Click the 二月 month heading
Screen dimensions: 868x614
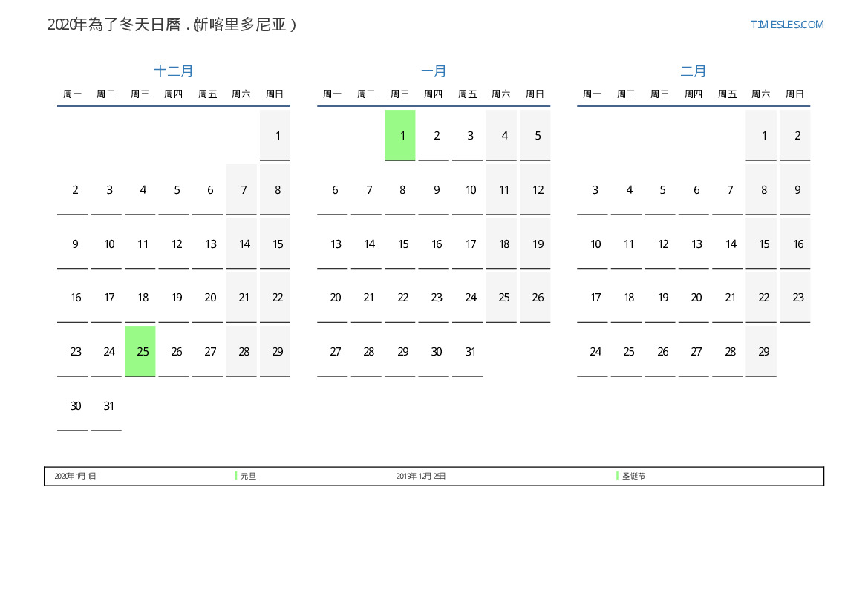coord(694,71)
